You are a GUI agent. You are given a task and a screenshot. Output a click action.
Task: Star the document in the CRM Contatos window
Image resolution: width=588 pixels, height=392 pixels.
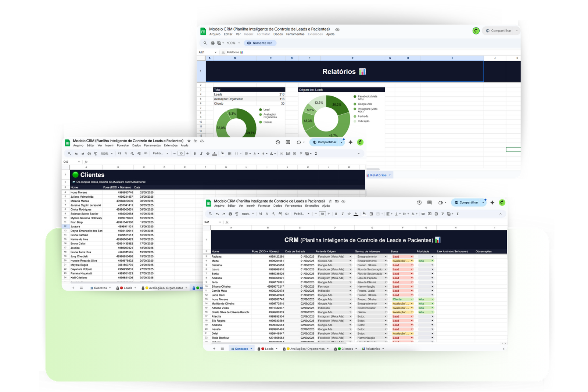[x=330, y=201]
